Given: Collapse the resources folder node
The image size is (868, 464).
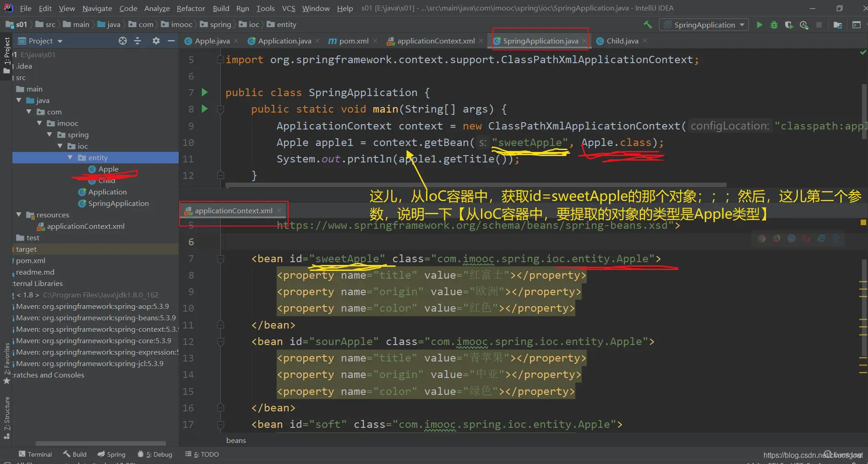Looking at the screenshot, I should (x=19, y=215).
